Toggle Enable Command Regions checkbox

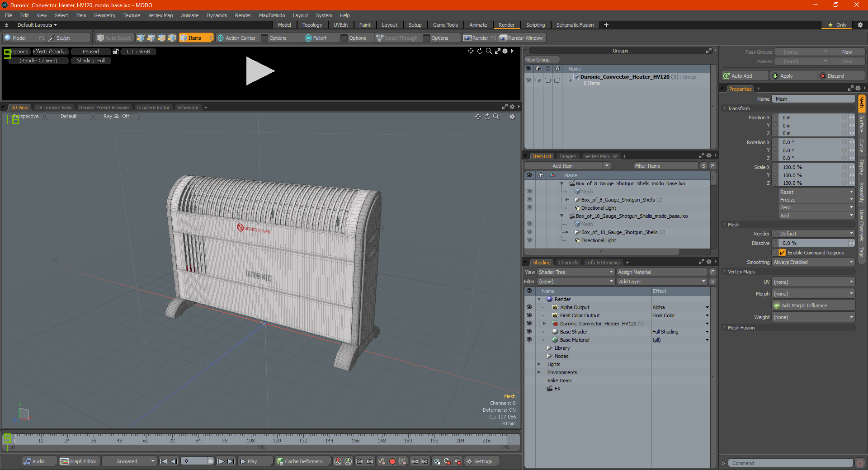782,253
